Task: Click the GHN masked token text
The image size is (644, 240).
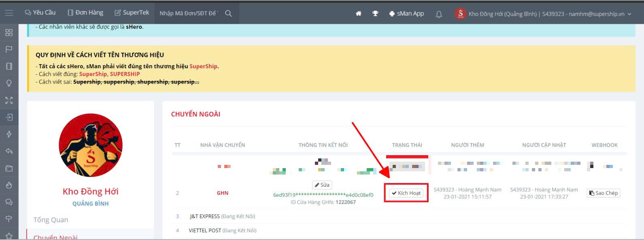Action: [323, 195]
